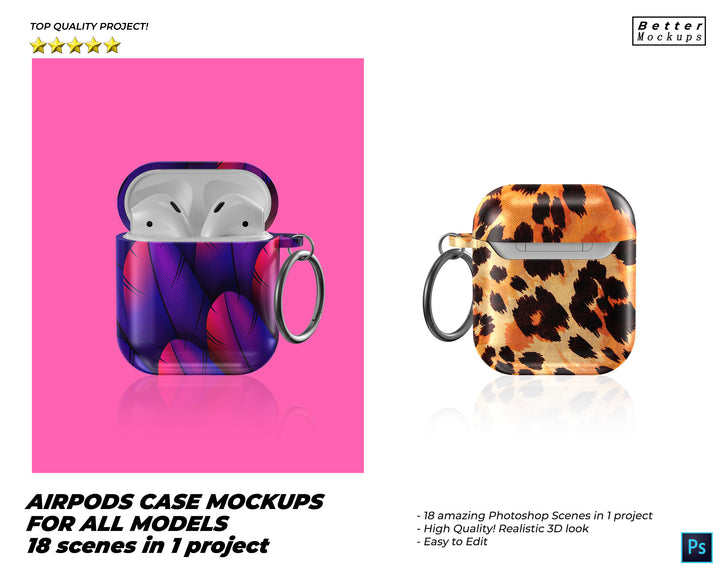The image size is (720, 571).
Task: Click the keyring on the purple case
Action: 299,294
